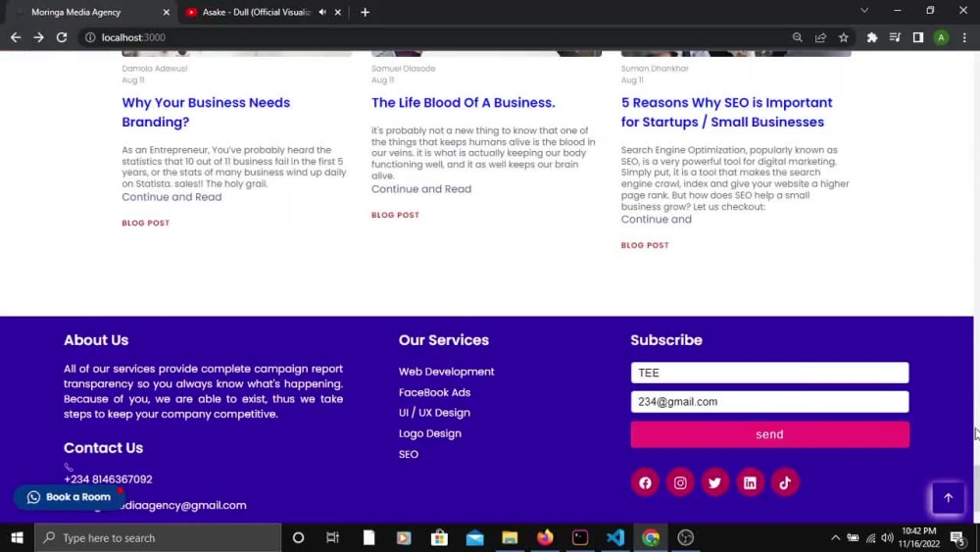Viewport: 980px width, 552px height.
Task: Open the Twitter social icon in footer
Action: pyautogui.click(x=715, y=482)
